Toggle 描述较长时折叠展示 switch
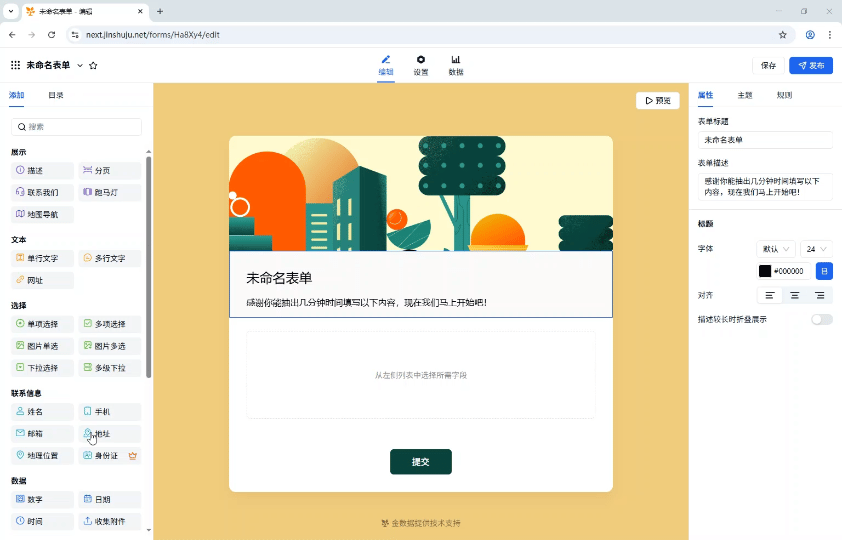Viewport: 842px width, 540px height. pos(821,319)
